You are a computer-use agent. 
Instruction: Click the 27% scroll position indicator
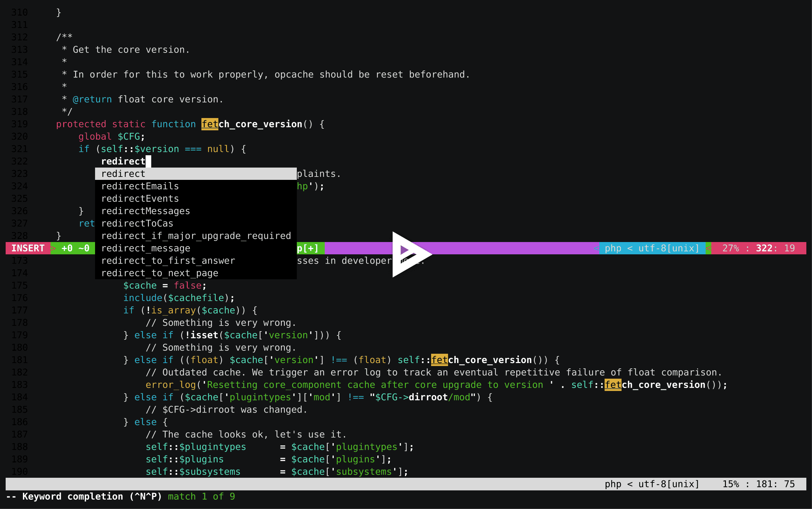pyautogui.click(x=735, y=248)
